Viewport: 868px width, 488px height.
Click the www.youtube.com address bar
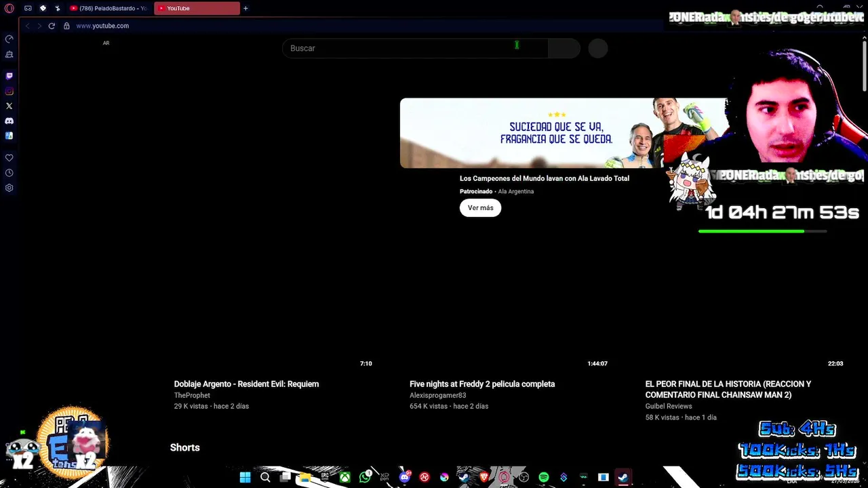[x=102, y=26]
